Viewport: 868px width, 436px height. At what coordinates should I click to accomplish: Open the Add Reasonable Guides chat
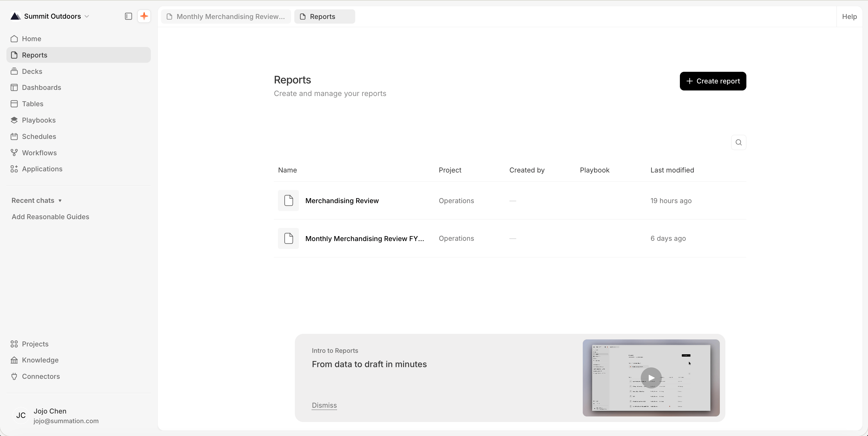pyautogui.click(x=50, y=217)
